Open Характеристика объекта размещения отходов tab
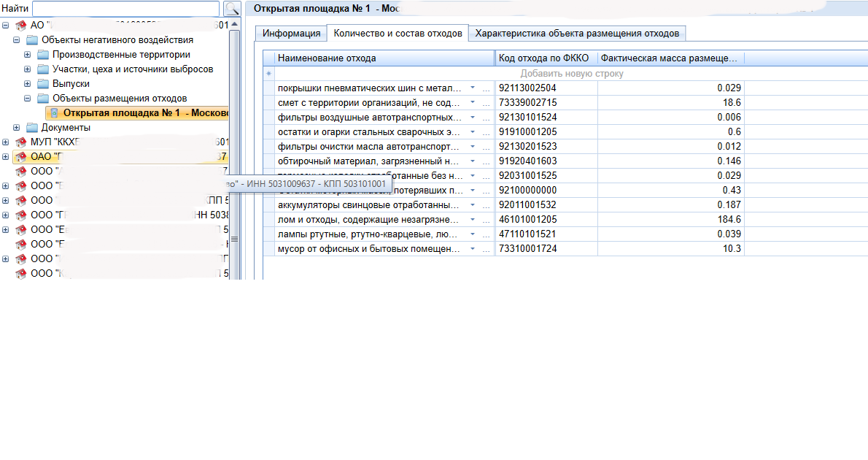Image resolution: width=868 pixels, height=460 pixels. pos(576,34)
